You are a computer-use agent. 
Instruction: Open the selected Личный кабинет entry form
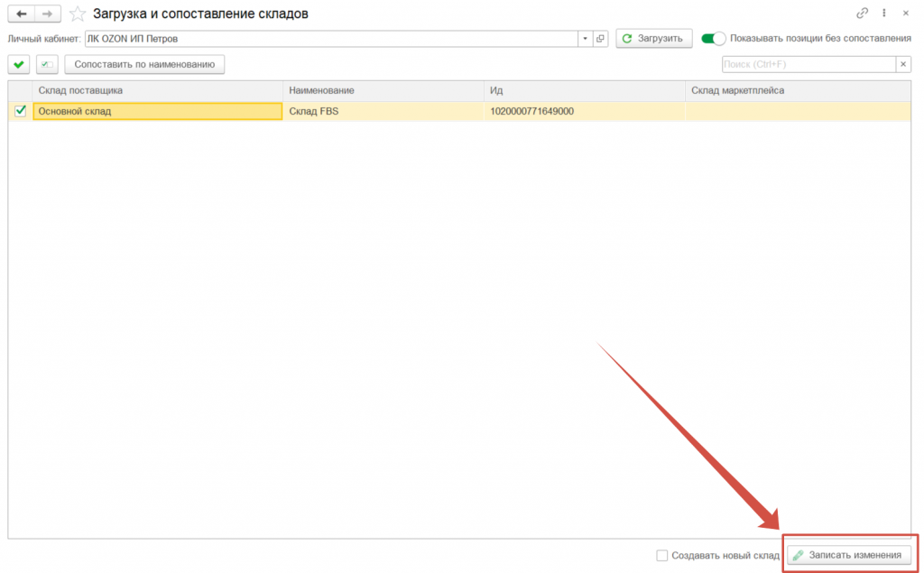pyautogui.click(x=601, y=39)
